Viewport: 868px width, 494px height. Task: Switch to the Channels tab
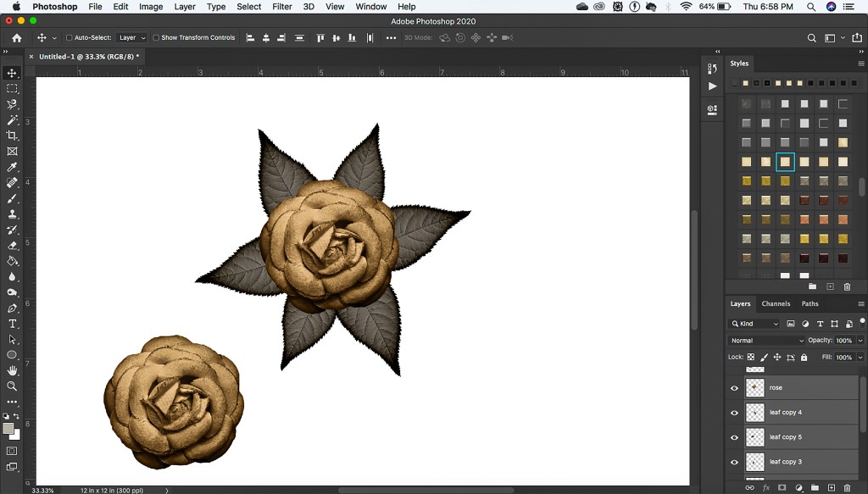pyautogui.click(x=775, y=303)
